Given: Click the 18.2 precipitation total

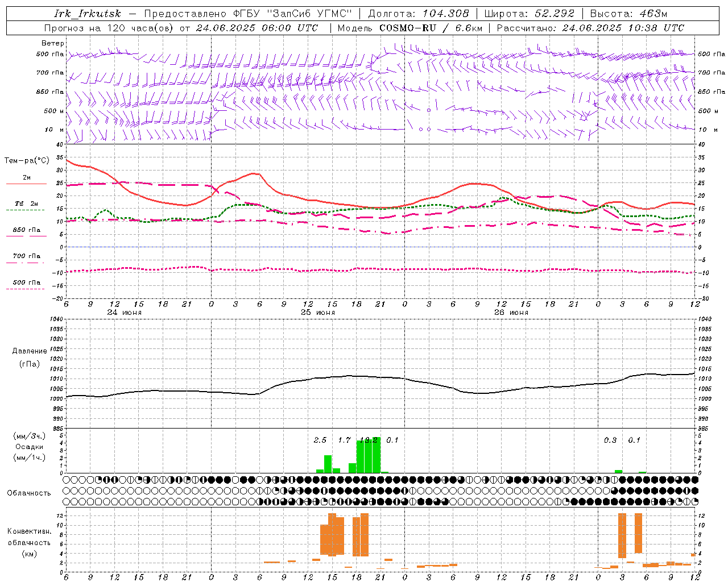Looking at the screenshot, I should click(x=369, y=440).
